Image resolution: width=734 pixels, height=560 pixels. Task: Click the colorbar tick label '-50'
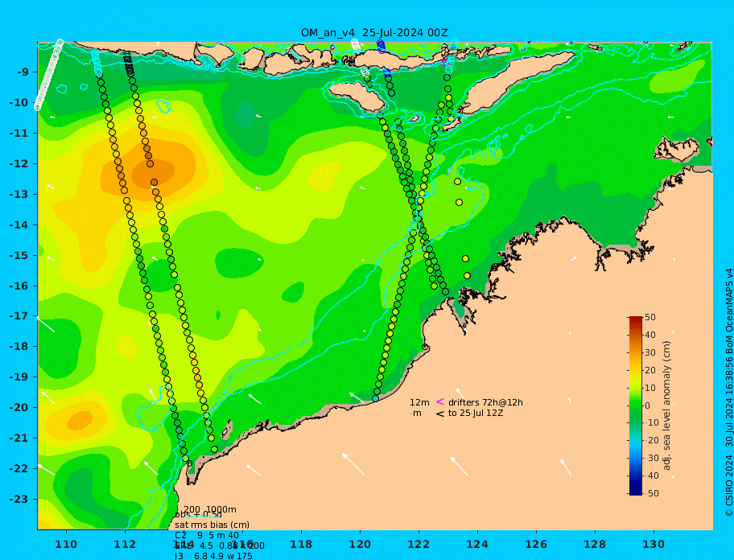coord(652,493)
